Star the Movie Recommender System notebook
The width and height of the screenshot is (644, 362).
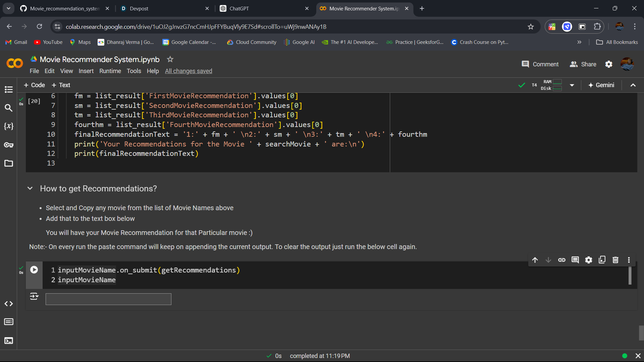pyautogui.click(x=170, y=59)
